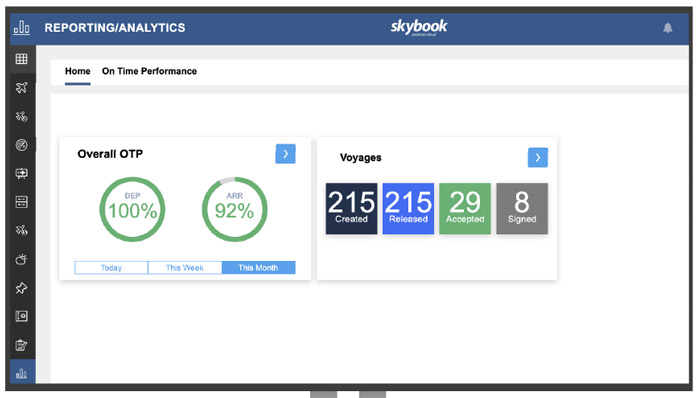Click the DEP 100% progress ring

[132, 209]
